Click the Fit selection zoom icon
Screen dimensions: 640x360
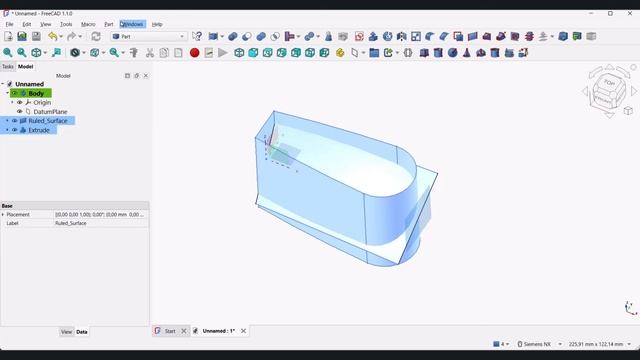(22, 53)
